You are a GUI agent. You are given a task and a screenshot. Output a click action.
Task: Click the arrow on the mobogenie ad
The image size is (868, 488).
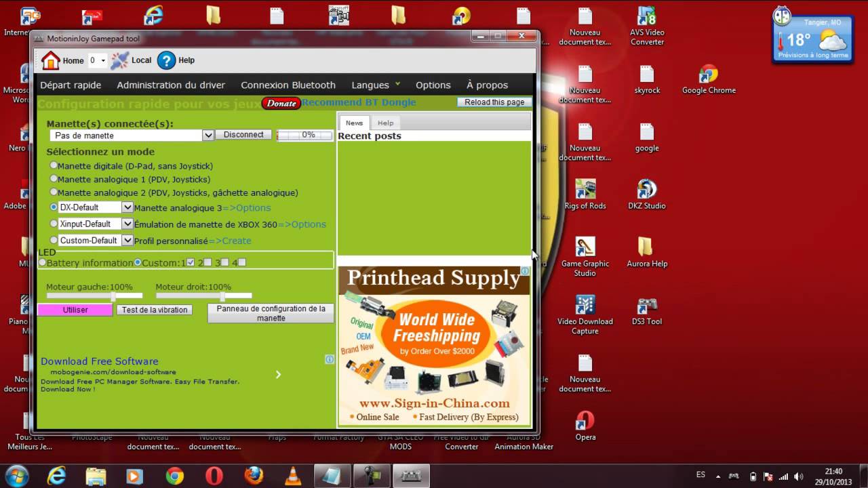pos(278,374)
